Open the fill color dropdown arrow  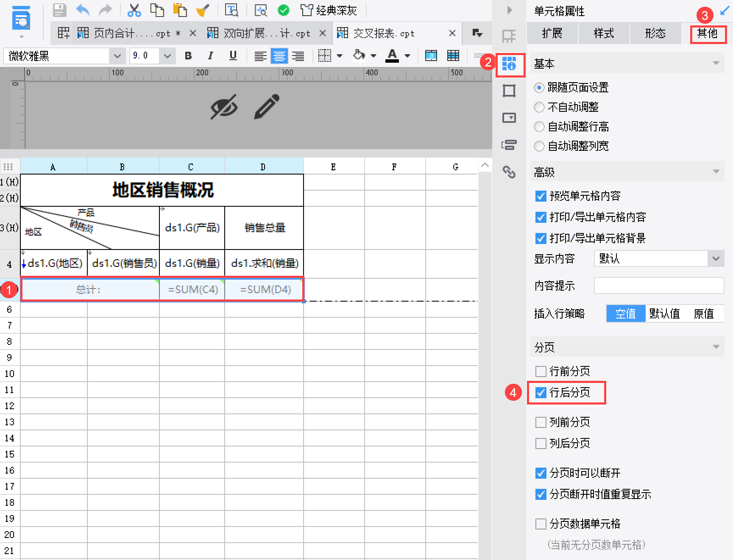(x=373, y=56)
